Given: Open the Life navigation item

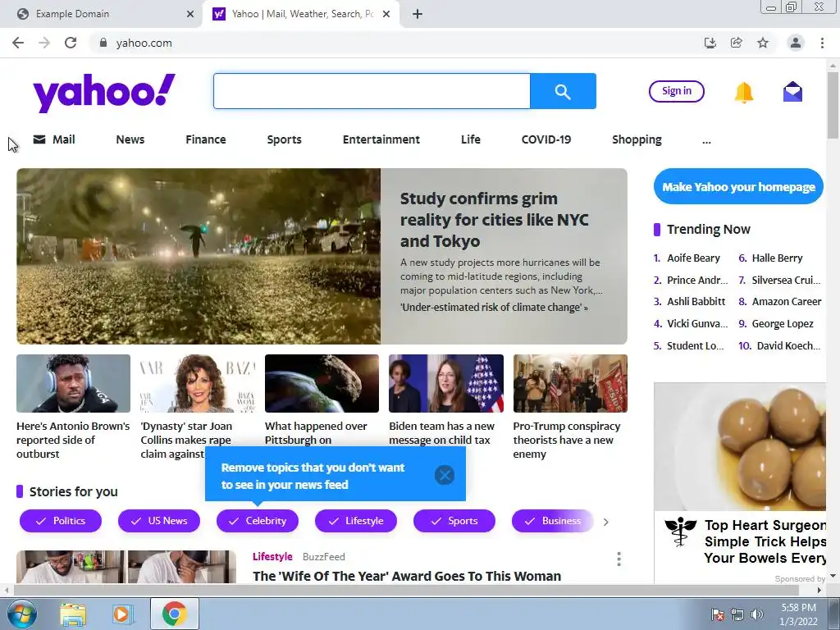Looking at the screenshot, I should pos(470,139).
